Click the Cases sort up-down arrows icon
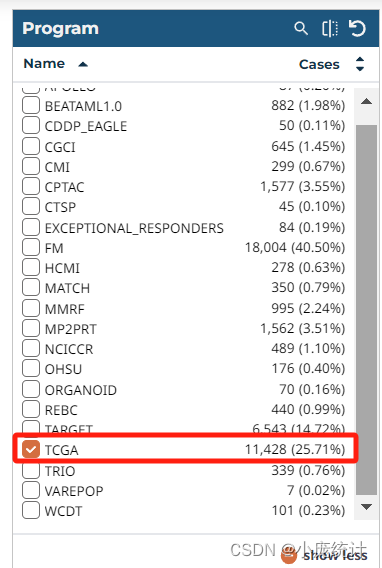 [360, 64]
